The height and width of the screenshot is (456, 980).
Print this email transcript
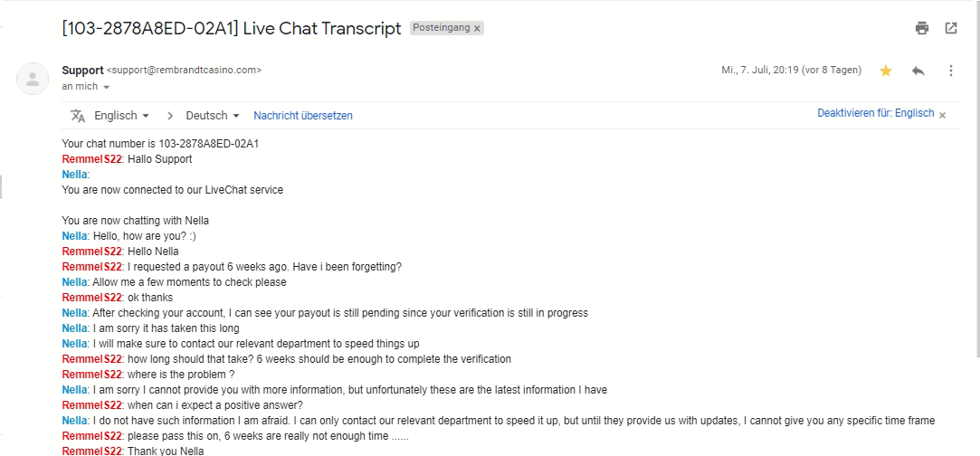tap(922, 28)
